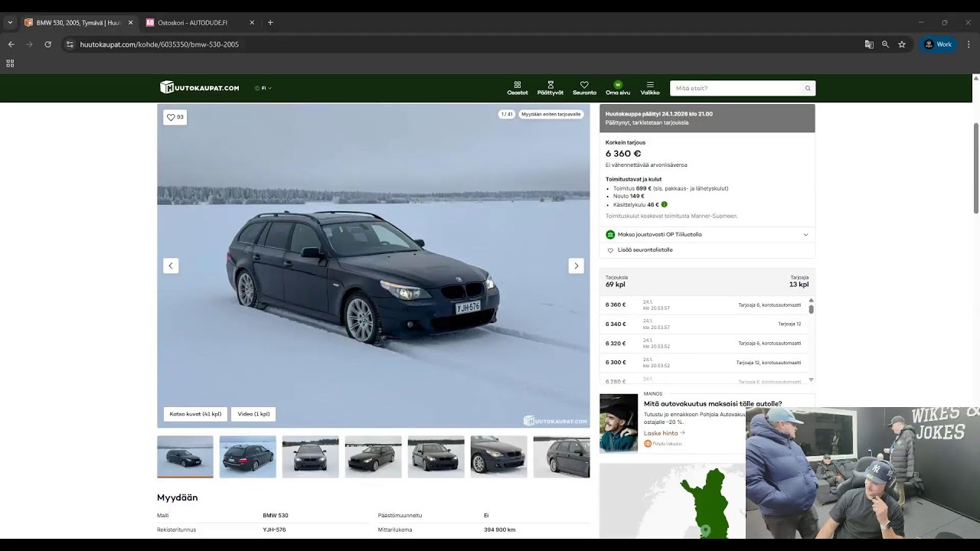
Task: Click the Käsittelykulu info icon
Action: [x=664, y=204]
